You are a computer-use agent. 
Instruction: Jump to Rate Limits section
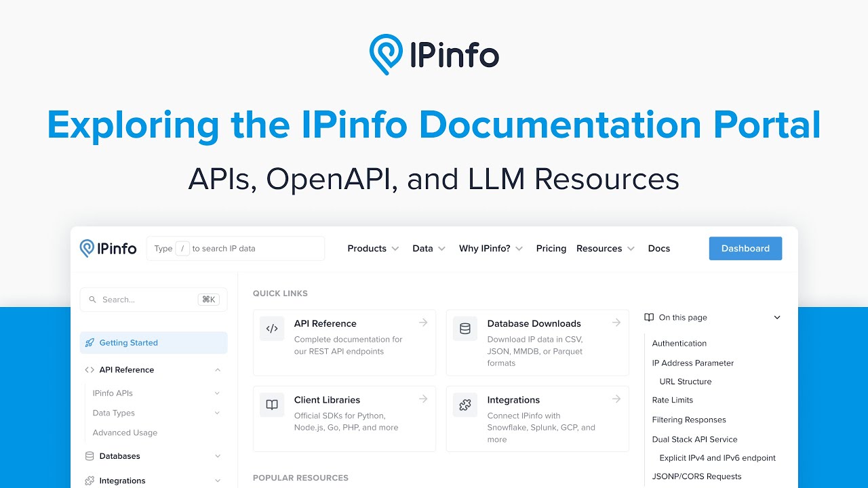coord(673,401)
